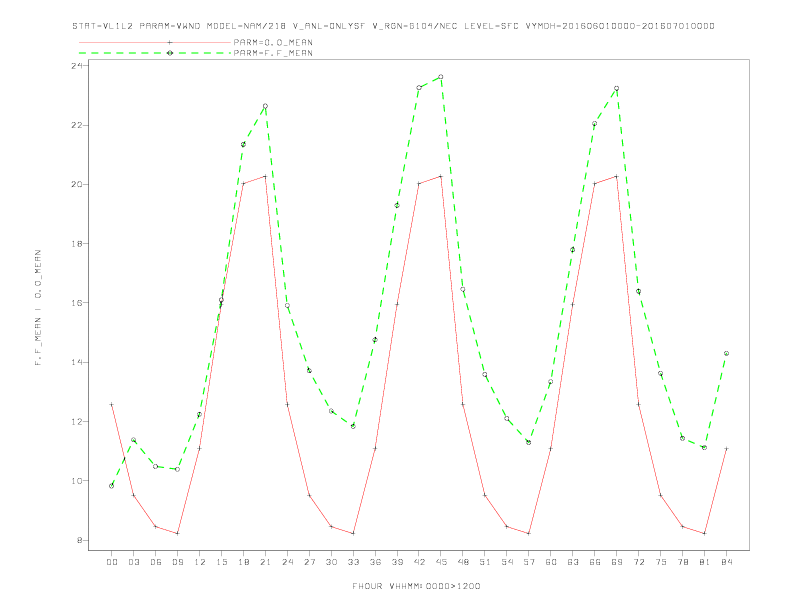Select the red solid line legend sample
The image size is (792, 612).
pos(155,42)
